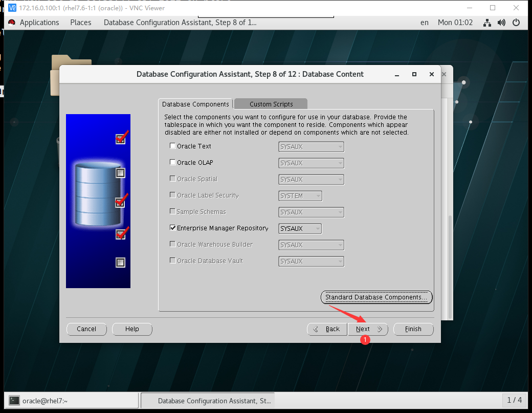The image size is (532, 413).
Task: Click the database cylinder illustration
Action: [98, 194]
